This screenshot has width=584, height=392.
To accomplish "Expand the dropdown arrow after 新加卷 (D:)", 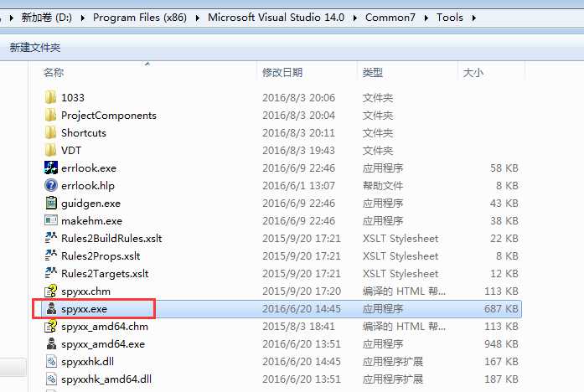I will click(x=83, y=18).
